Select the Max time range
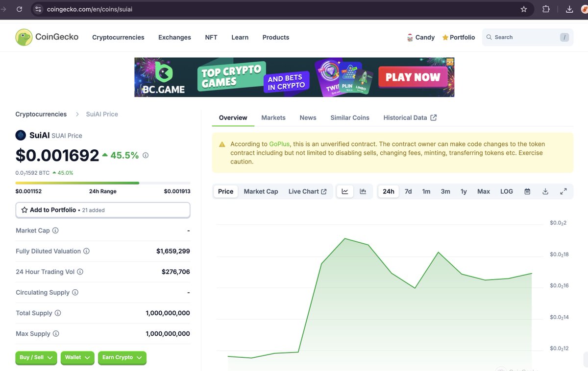The height and width of the screenshot is (371, 588). click(x=484, y=191)
